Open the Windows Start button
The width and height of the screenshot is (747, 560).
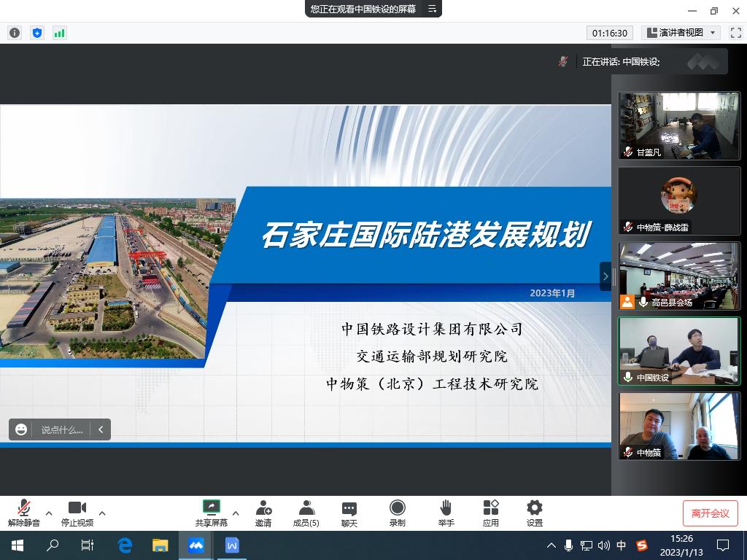[18, 545]
